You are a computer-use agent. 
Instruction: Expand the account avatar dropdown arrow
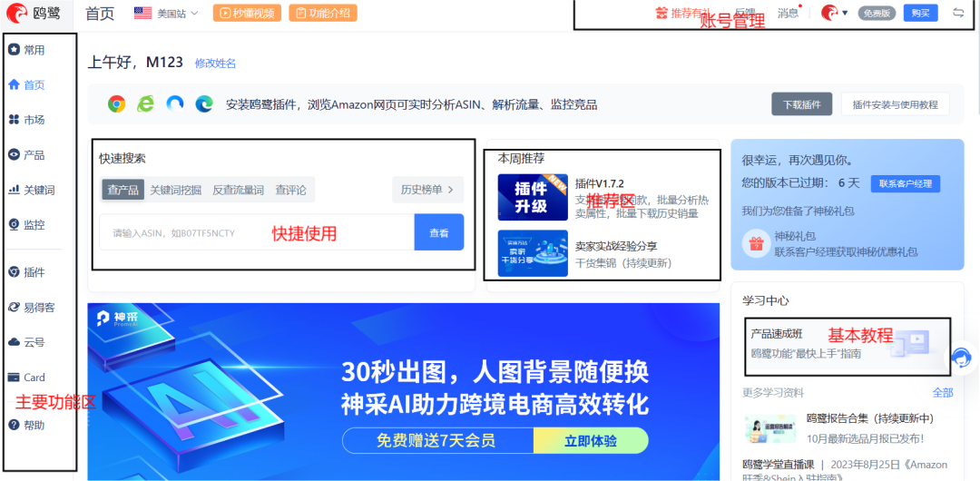click(x=845, y=13)
